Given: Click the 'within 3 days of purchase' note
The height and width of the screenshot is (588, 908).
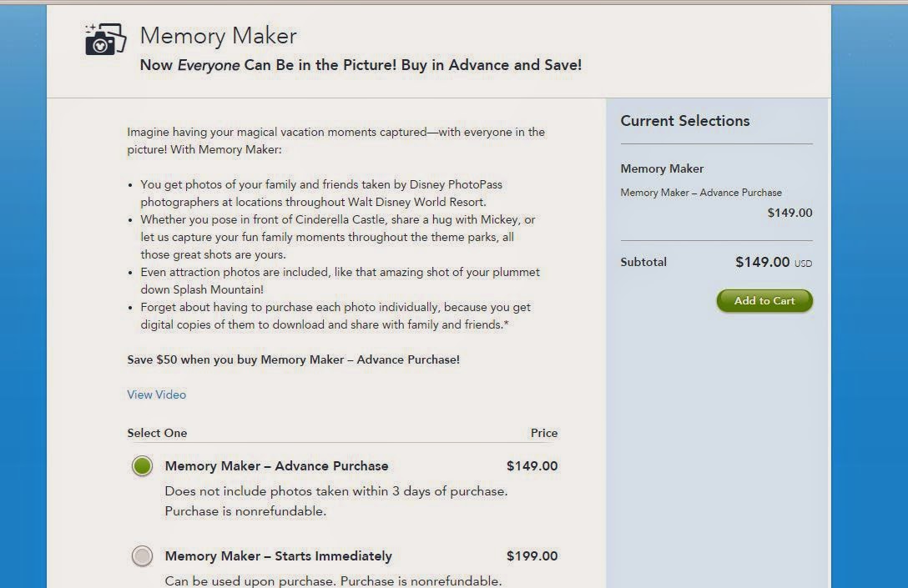Looking at the screenshot, I should coord(335,491).
